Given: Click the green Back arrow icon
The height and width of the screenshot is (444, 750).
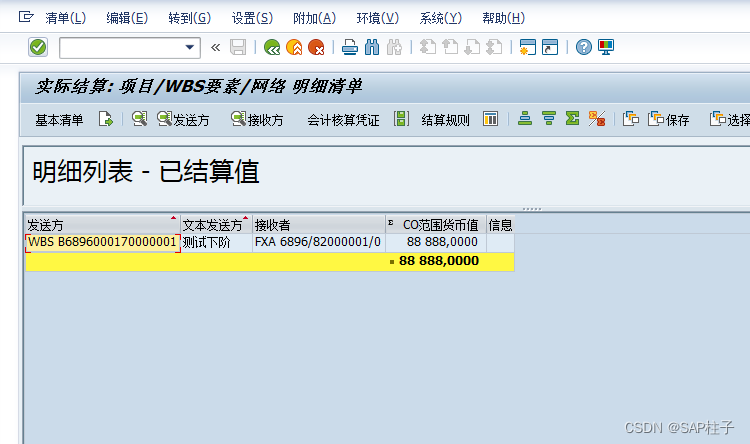Looking at the screenshot, I should 272,47.
